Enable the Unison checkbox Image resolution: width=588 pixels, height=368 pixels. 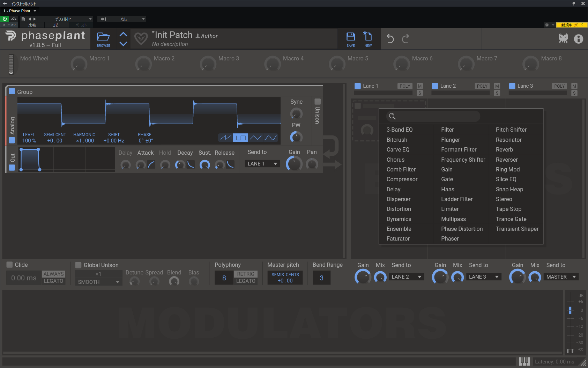[x=318, y=102]
